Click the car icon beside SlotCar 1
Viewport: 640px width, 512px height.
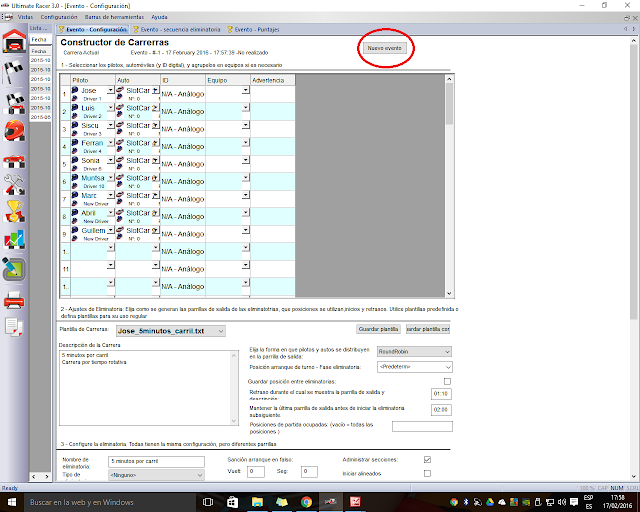pos(120,90)
